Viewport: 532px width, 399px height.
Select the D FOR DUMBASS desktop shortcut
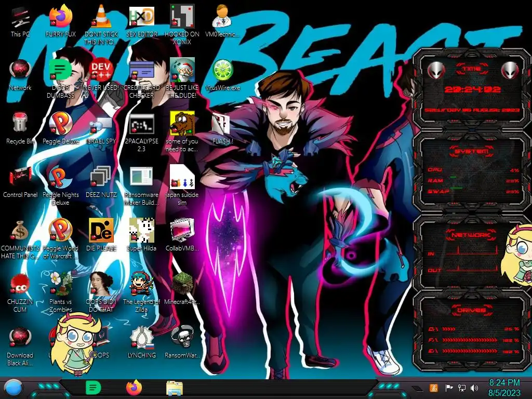pos(61,78)
